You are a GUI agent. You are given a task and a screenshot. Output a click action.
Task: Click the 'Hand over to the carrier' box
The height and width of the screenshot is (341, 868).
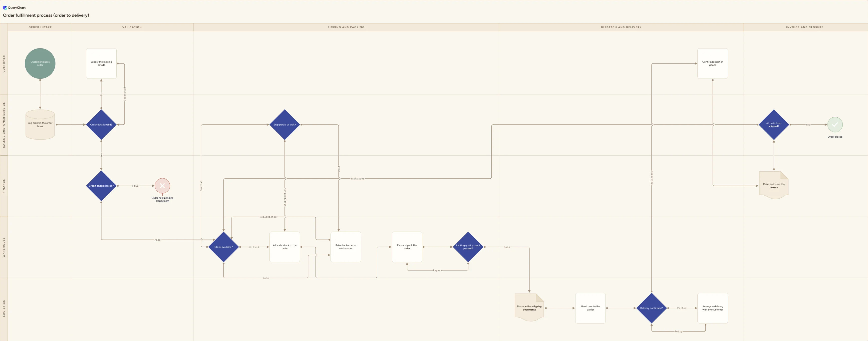click(x=590, y=308)
